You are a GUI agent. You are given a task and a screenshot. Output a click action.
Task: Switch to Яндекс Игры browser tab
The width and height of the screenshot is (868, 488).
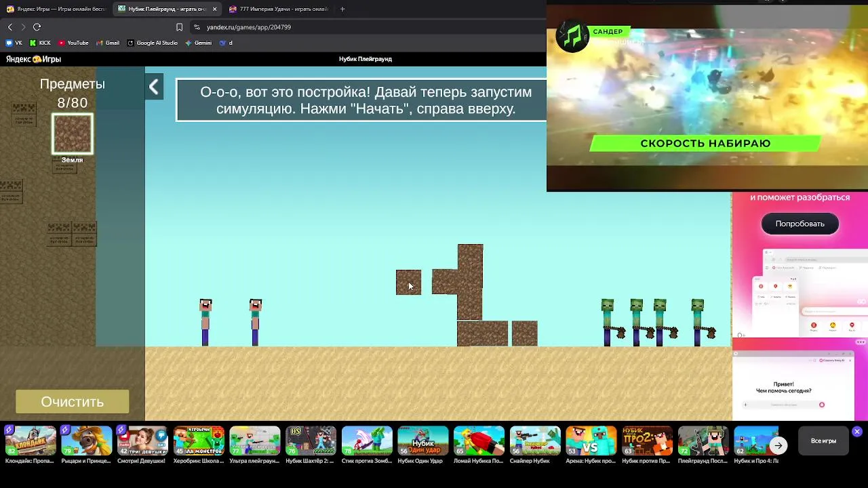click(x=56, y=9)
